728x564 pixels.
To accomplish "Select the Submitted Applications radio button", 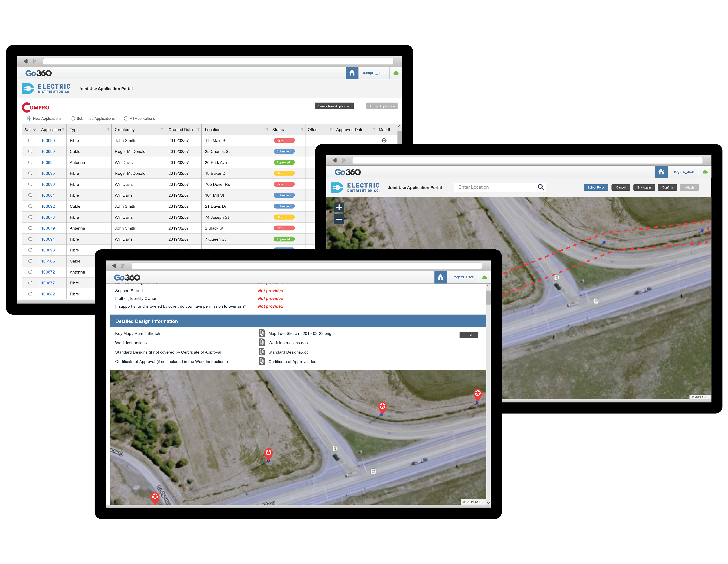I will (73, 119).
